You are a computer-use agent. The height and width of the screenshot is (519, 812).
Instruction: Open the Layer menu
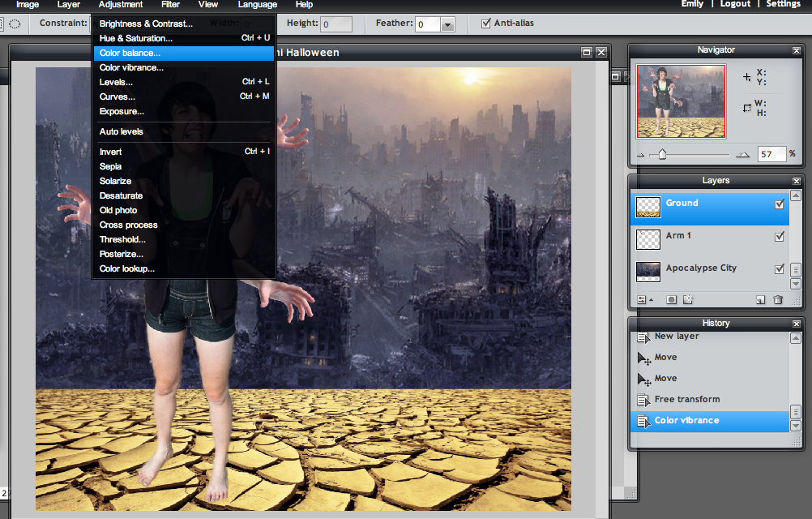(68, 5)
